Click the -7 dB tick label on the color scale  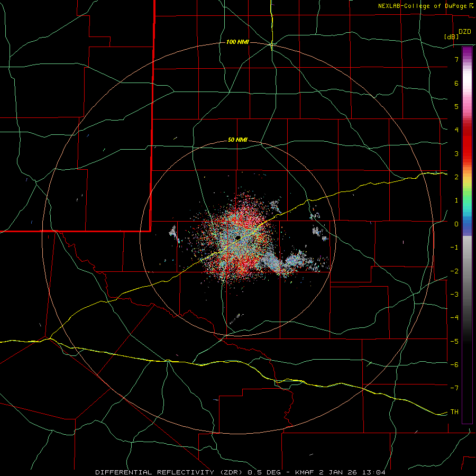tap(454, 388)
